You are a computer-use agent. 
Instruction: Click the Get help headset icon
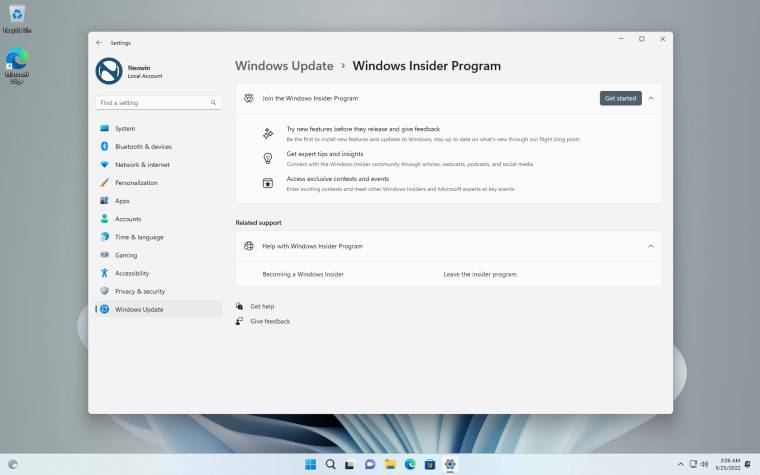click(239, 306)
